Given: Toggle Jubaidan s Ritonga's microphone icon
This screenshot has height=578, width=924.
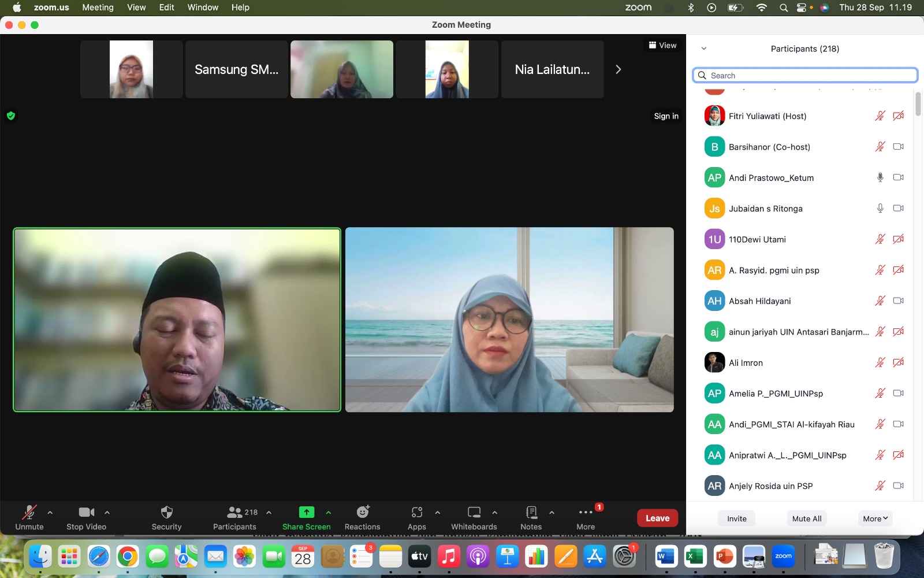Looking at the screenshot, I should [880, 208].
